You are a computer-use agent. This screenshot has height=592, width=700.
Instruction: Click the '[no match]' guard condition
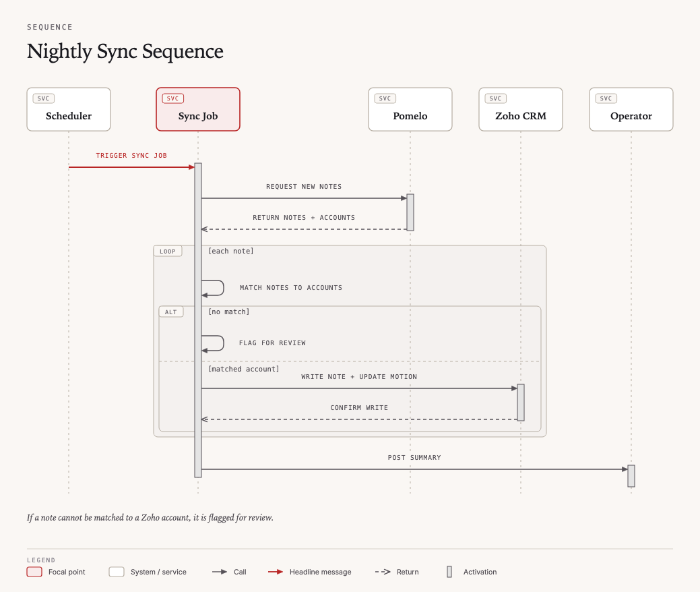click(x=229, y=312)
